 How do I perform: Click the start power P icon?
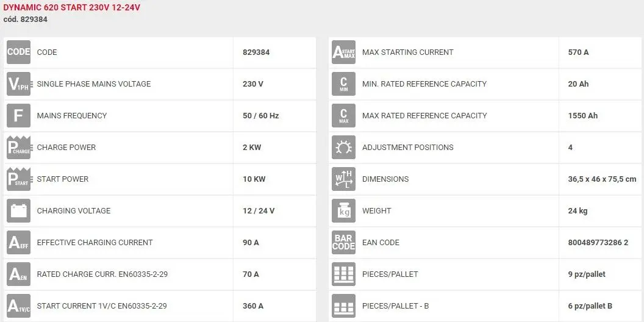(x=18, y=179)
